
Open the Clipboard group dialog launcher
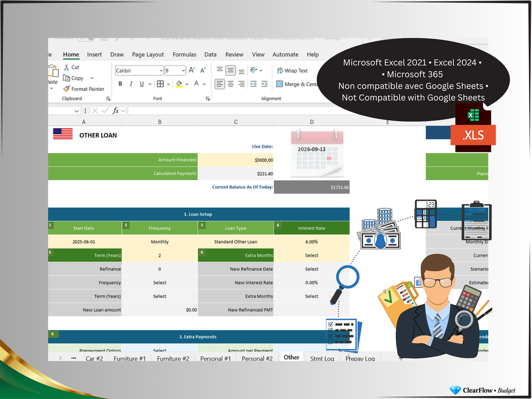click(x=108, y=99)
